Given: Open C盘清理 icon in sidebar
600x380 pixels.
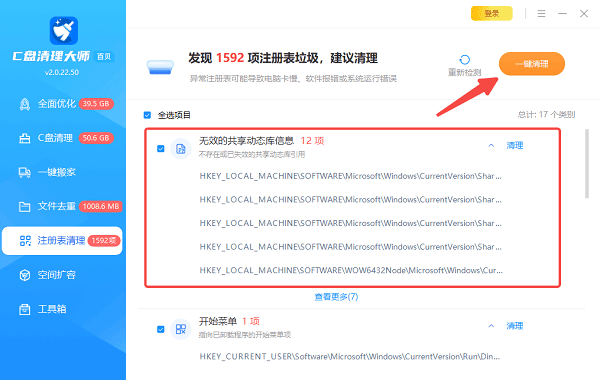Looking at the screenshot, I should (x=25, y=138).
